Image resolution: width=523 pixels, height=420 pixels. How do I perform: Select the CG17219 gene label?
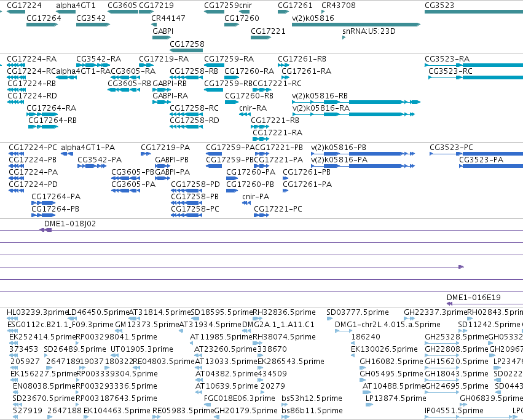click(156, 6)
